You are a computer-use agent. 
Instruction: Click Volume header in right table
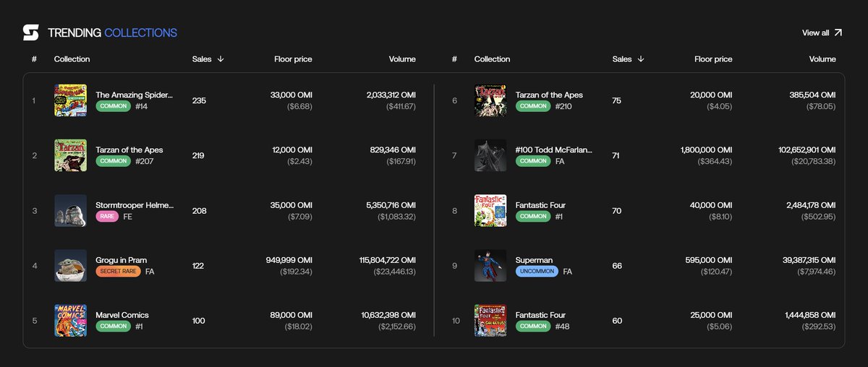(822, 59)
